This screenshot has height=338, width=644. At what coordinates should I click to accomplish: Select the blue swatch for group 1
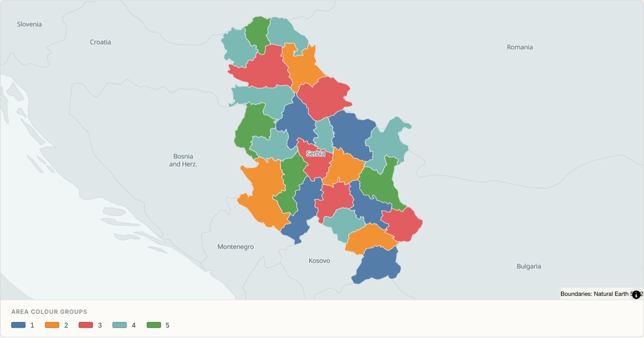(18, 325)
